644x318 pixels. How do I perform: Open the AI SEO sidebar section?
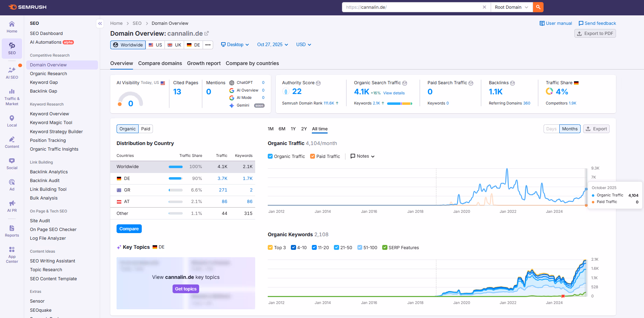(x=12, y=72)
